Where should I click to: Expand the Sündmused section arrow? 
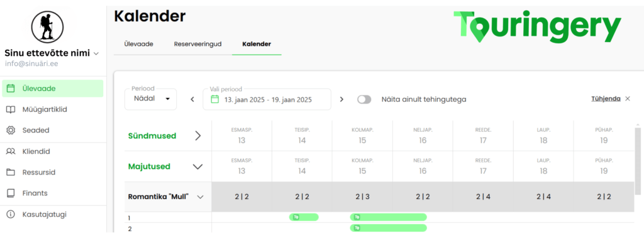click(x=198, y=136)
